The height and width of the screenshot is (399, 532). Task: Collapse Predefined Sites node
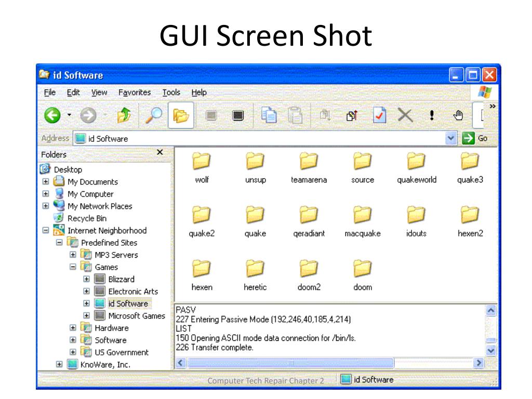tap(59, 243)
